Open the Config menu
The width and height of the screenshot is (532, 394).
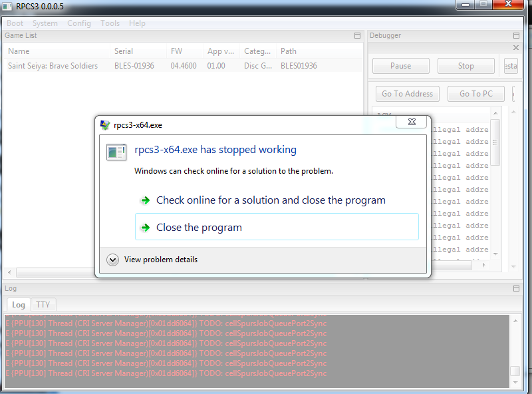pyautogui.click(x=78, y=23)
